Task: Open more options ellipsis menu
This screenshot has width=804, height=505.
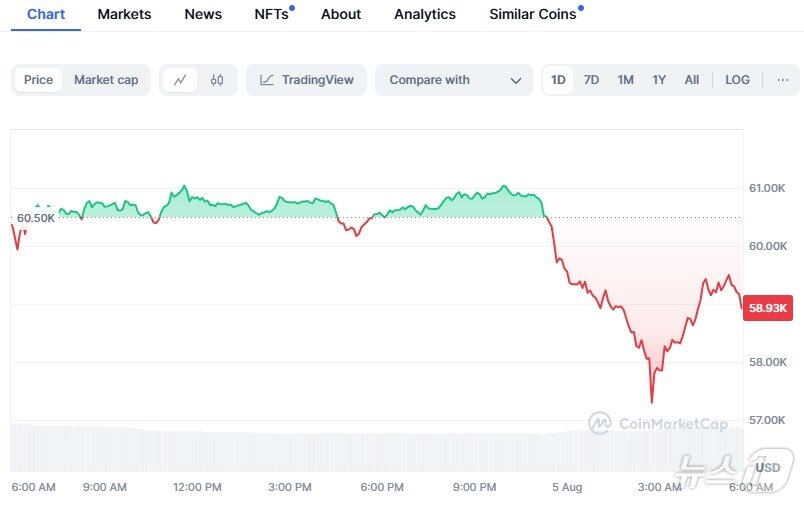Action: (x=782, y=80)
